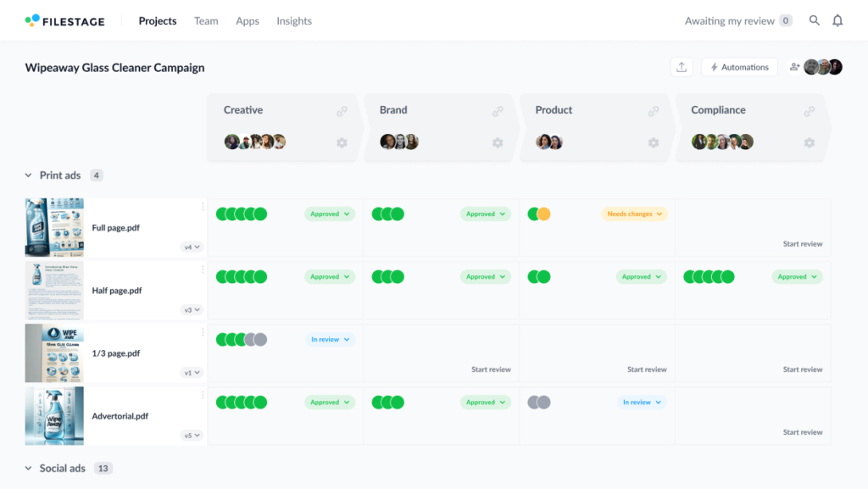Switch to the Team tab

pos(206,21)
